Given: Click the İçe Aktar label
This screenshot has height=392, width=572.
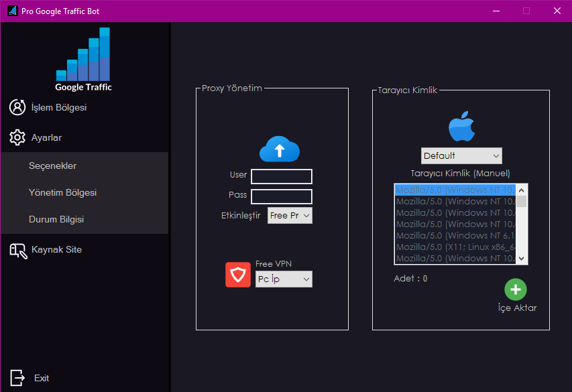Looking at the screenshot, I should pyautogui.click(x=517, y=308).
